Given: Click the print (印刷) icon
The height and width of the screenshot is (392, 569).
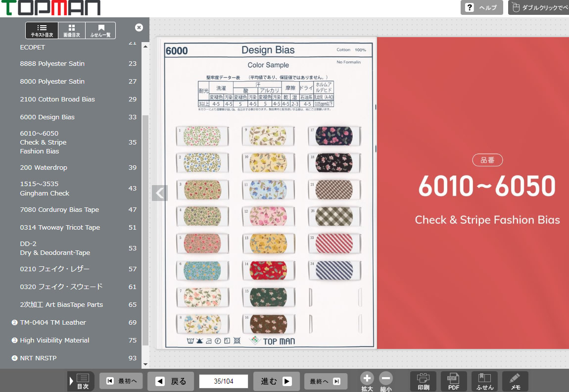Looking at the screenshot, I should [x=423, y=381].
